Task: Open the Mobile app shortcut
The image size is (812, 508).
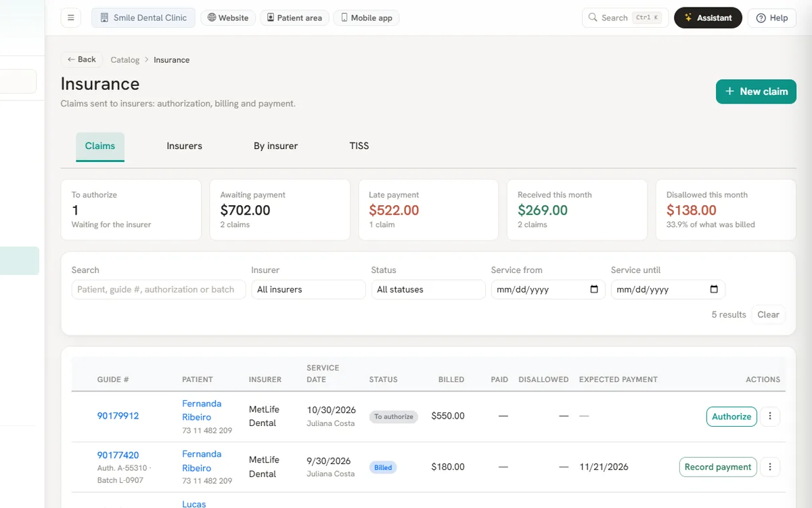Action: (366, 18)
